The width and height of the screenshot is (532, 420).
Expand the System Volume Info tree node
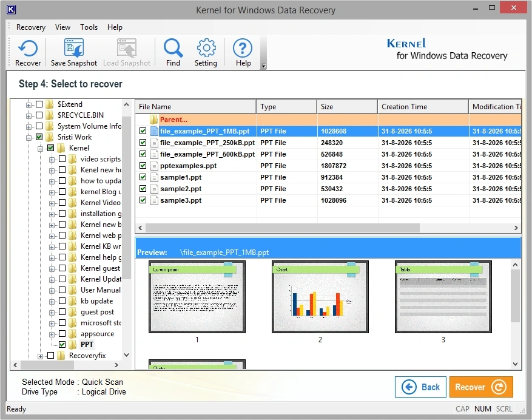(29, 127)
